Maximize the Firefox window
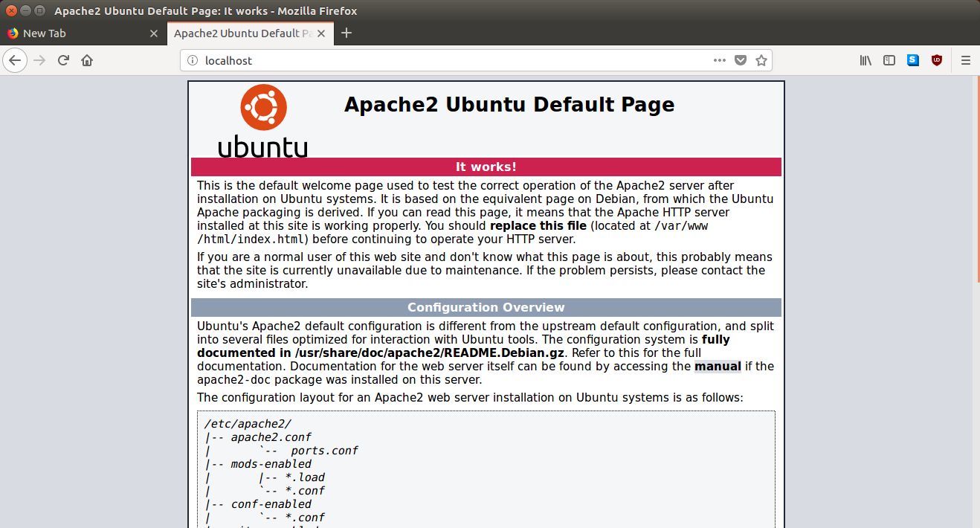980x528 pixels. point(40,11)
